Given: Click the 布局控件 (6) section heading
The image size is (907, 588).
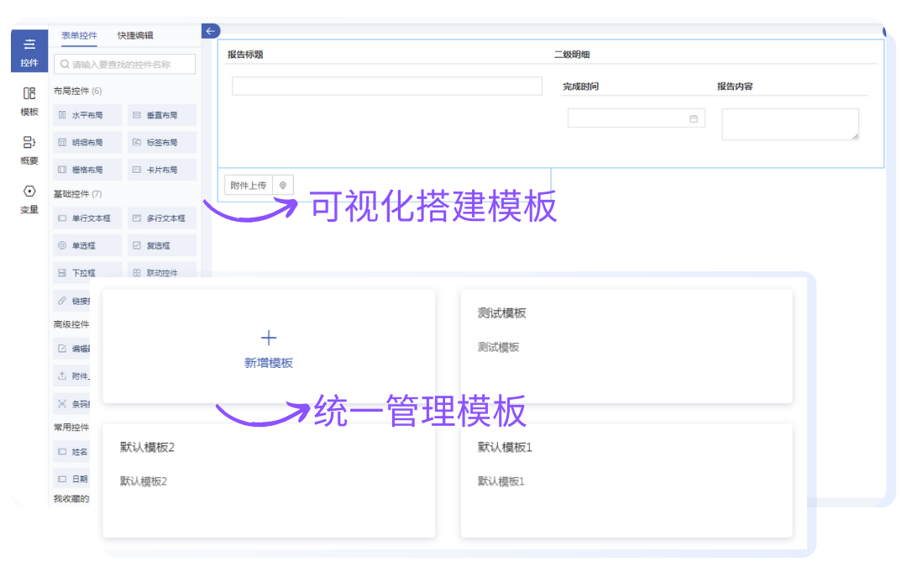Looking at the screenshot, I should (77, 91).
